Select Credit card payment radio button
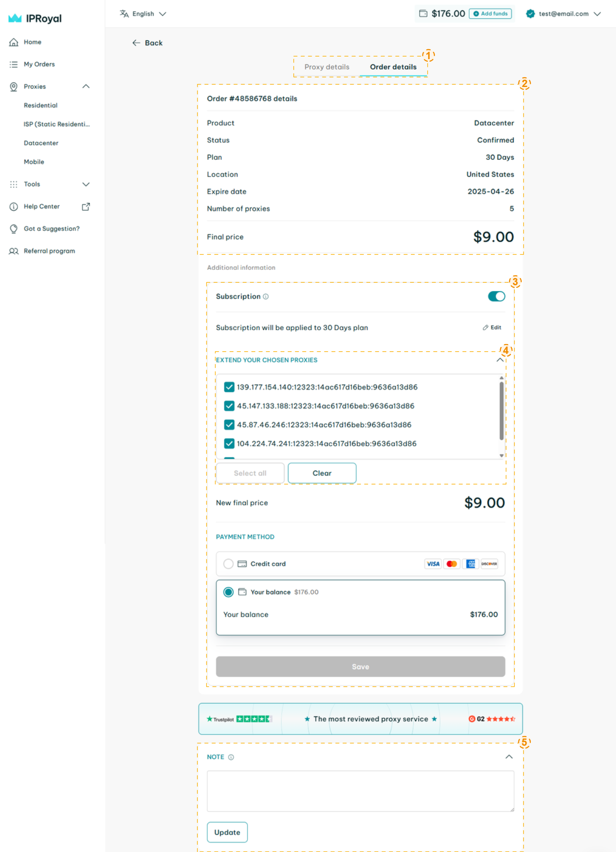Image resolution: width=616 pixels, height=852 pixels. pos(229,564)
